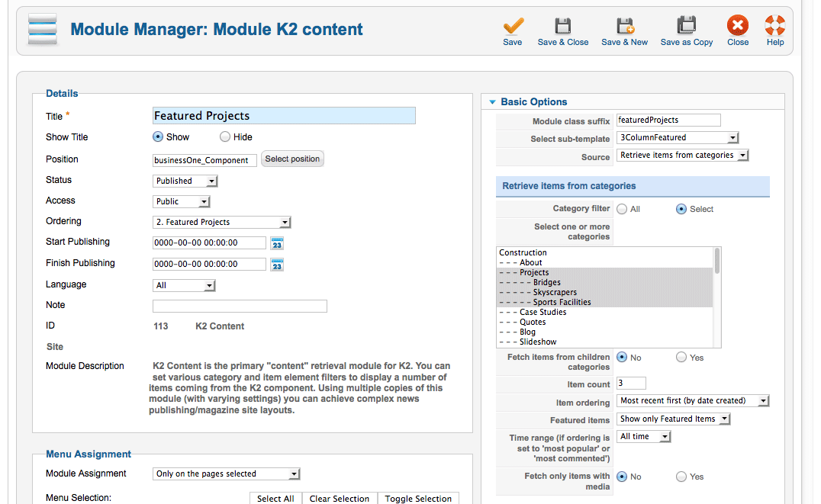The image size is (821, 504).
Task: Open the Featured items dropdown
Action: [673, 419]
